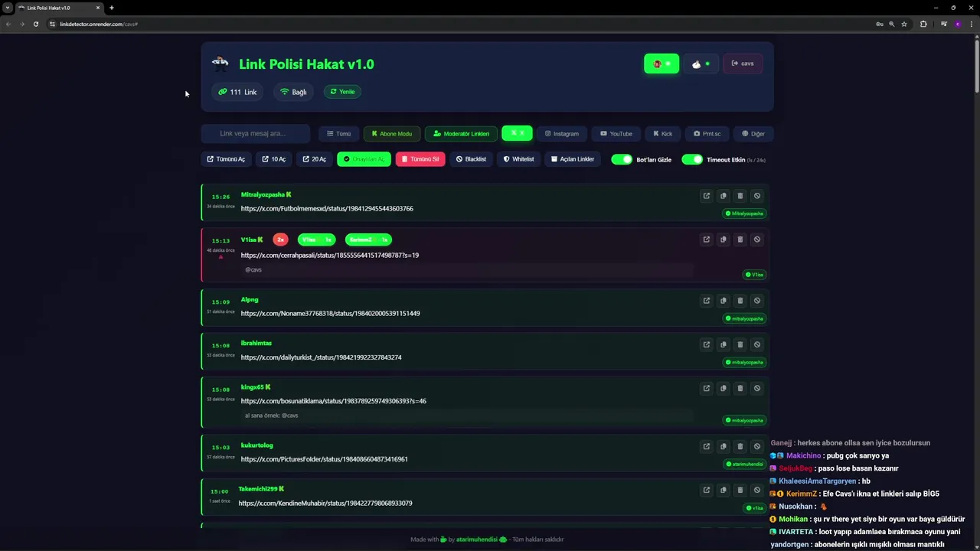Open 10 links with 10 Aç
This screenshot has height=551, width=980.
273,159
